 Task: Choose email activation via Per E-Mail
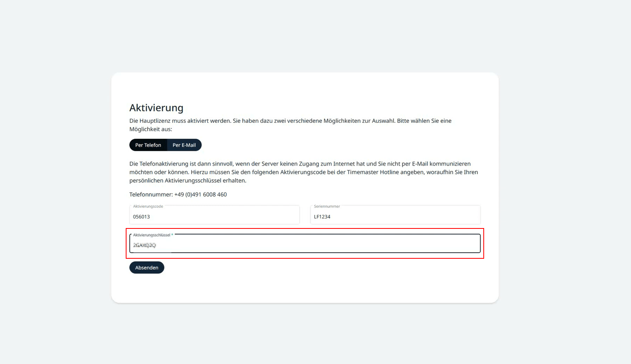tap(184, 145)
